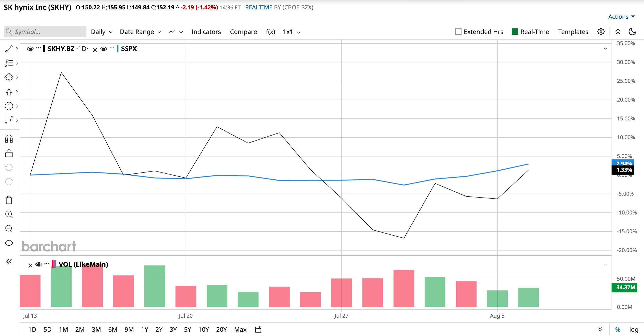The image size is (644, 336).
Task: Pick the measure range tool
Action: [9, 120]
